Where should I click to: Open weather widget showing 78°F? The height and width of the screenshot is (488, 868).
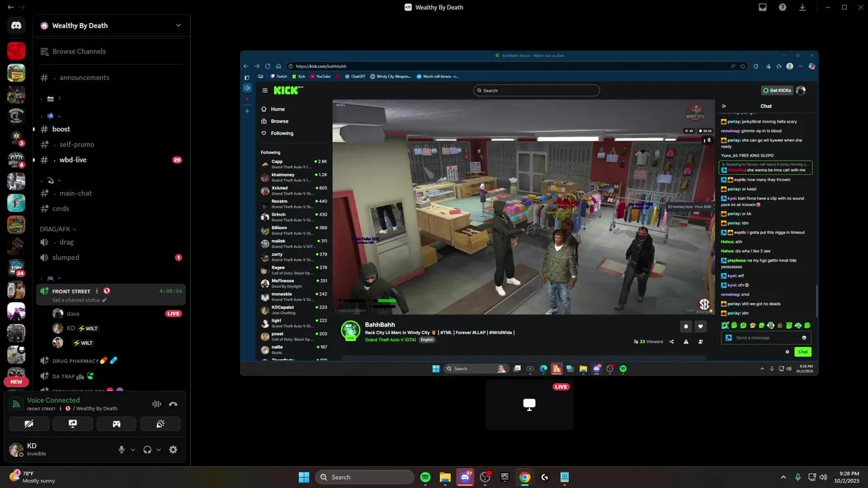[33, 477]
